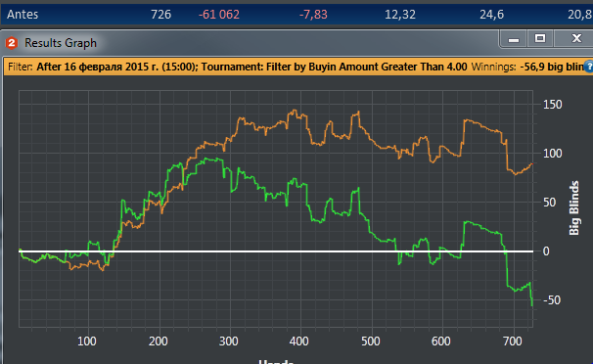Screen dimensions: 593x364
Task: Select the -7,83 value in Antes row
Action: pyautogui.click(x=313, y=15)
